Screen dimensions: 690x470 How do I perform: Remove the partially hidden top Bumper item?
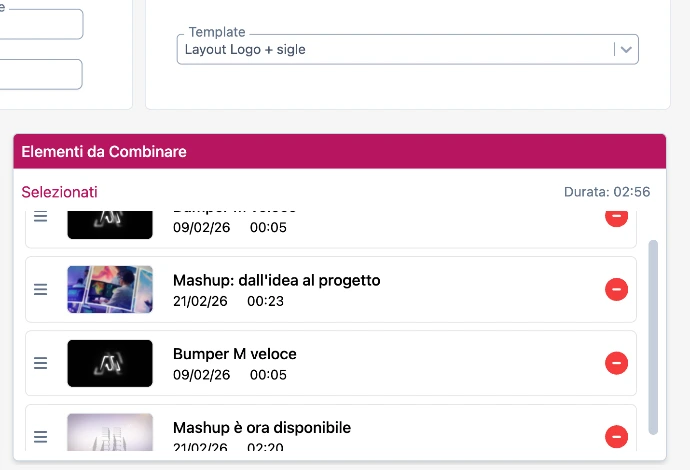click(616, 217)
